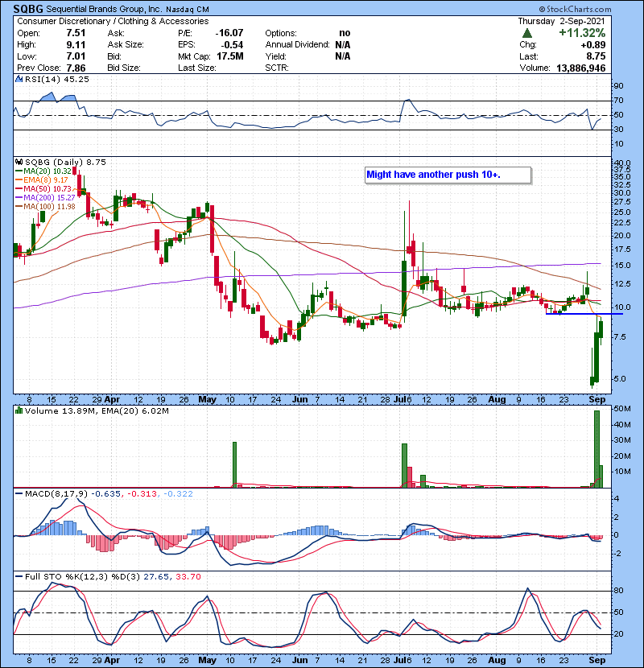Click the EPS value -0.54
Screen dimensions: 644x668
click(x=232, y=45)
